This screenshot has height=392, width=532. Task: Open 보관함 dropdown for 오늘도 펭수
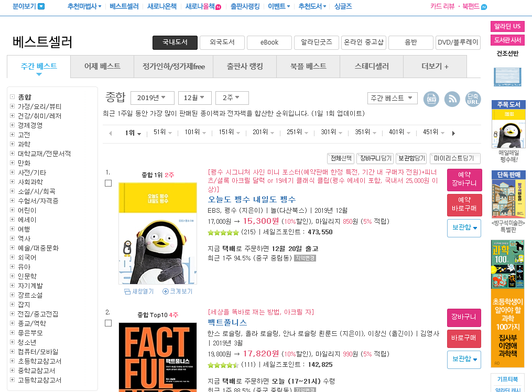464,228
